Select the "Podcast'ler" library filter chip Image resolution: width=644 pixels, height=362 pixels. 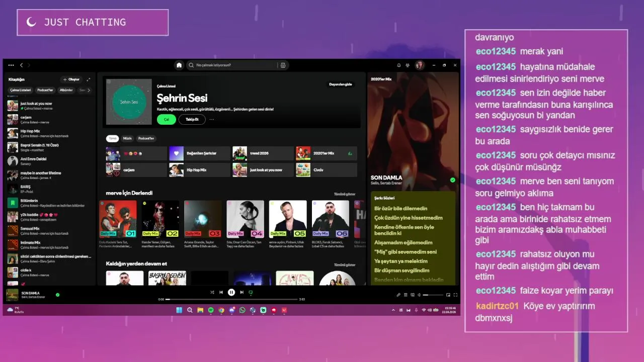click(x=45, y=90)
